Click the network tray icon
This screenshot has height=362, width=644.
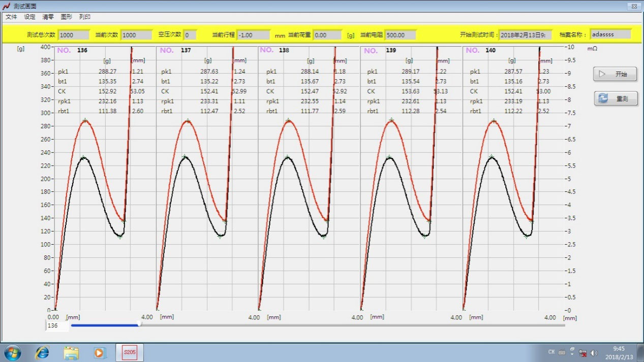coord(583,353)
